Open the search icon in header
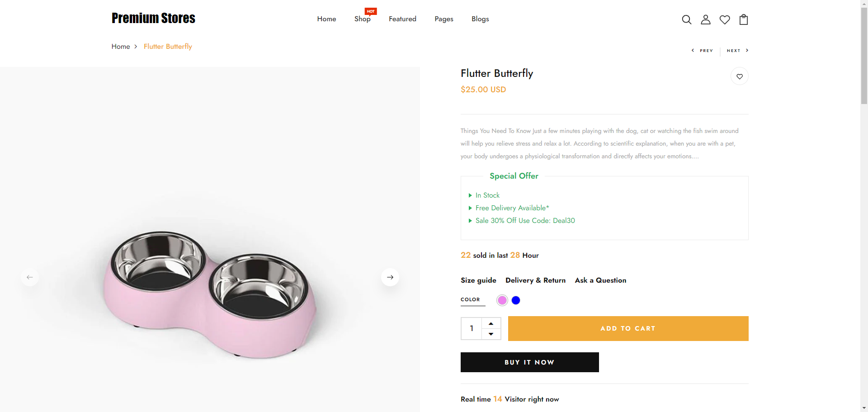Screen dimensions: 868x412 [686, 19]
